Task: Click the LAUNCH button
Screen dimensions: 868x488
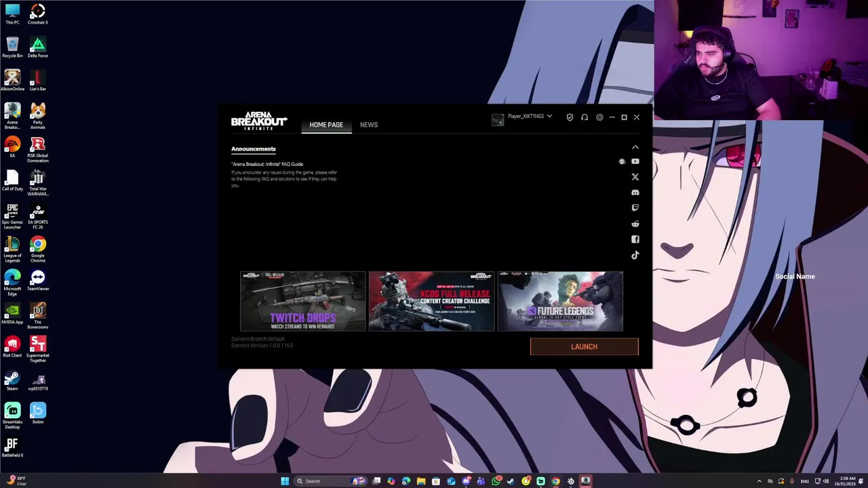Action: click(584, 346)
